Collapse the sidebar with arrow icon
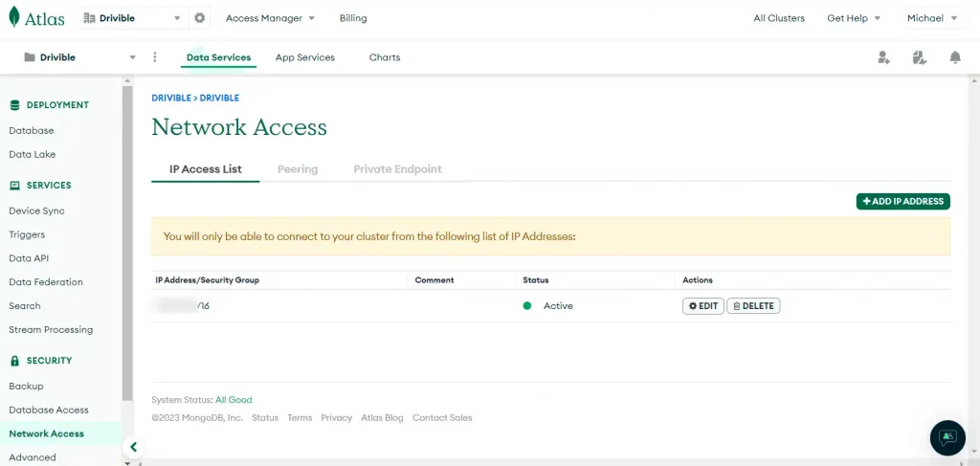980x466 pixels. (134, 447)
